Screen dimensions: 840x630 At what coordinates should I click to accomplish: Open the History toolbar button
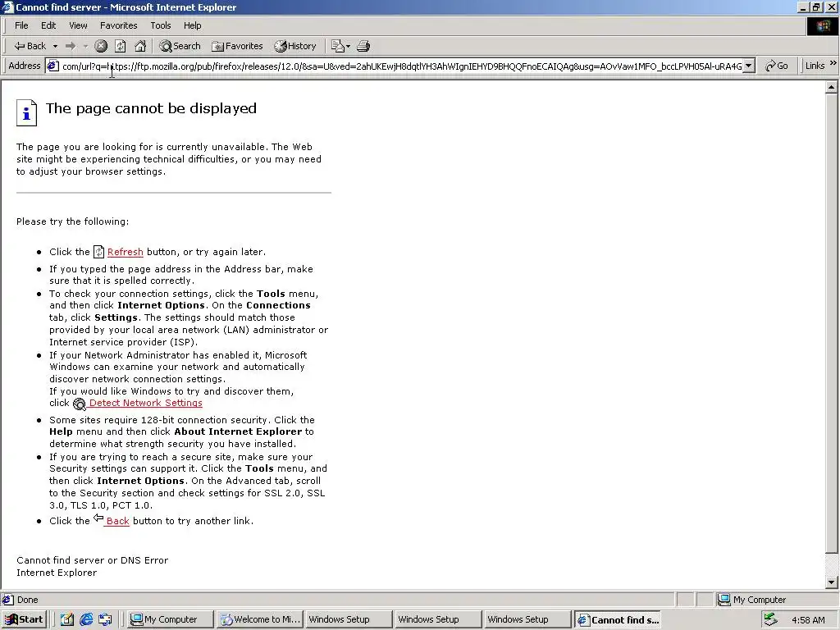[x=295, y=46]
